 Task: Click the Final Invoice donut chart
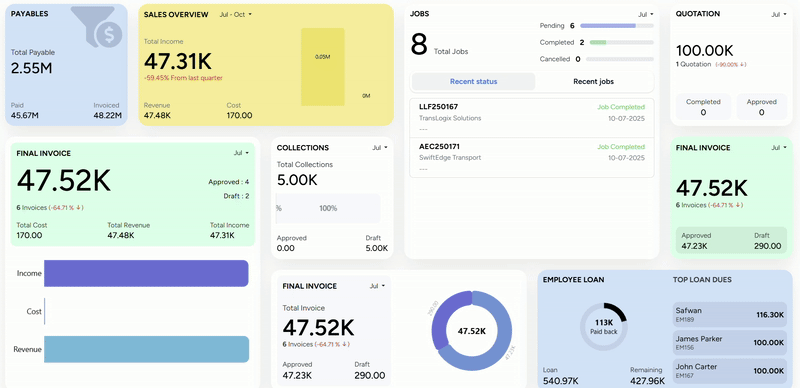471,331
